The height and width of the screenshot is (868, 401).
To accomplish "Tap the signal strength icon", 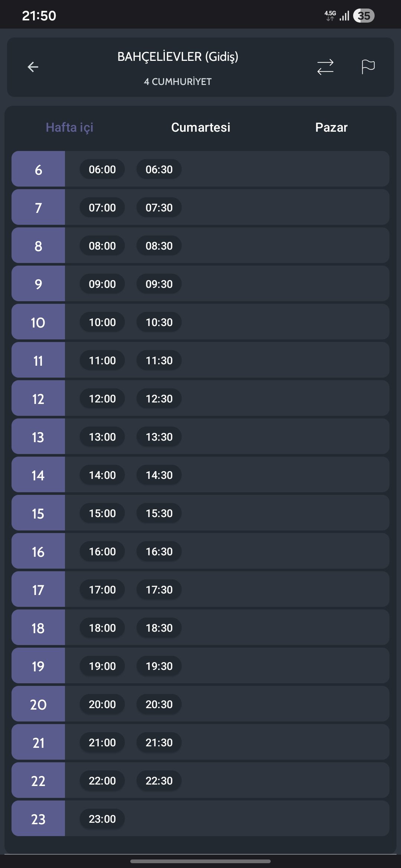I will tap(344, 16).
